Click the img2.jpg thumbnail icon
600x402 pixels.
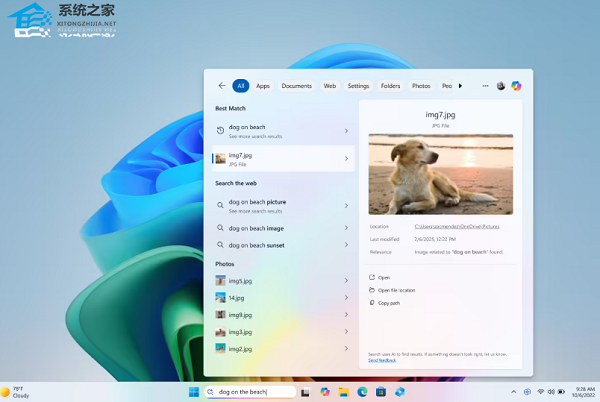(x=220, y=348)
